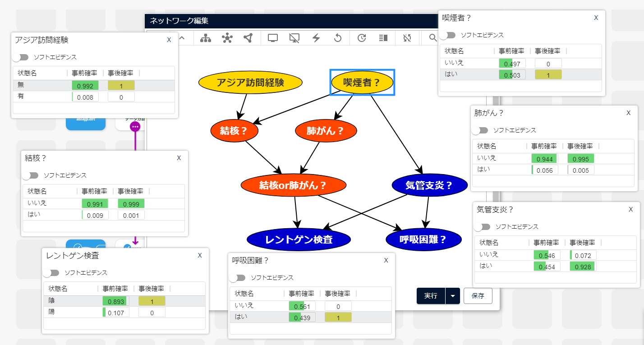Click the sync-disabled arrows icon
The image size is (644, 345).
408,38
